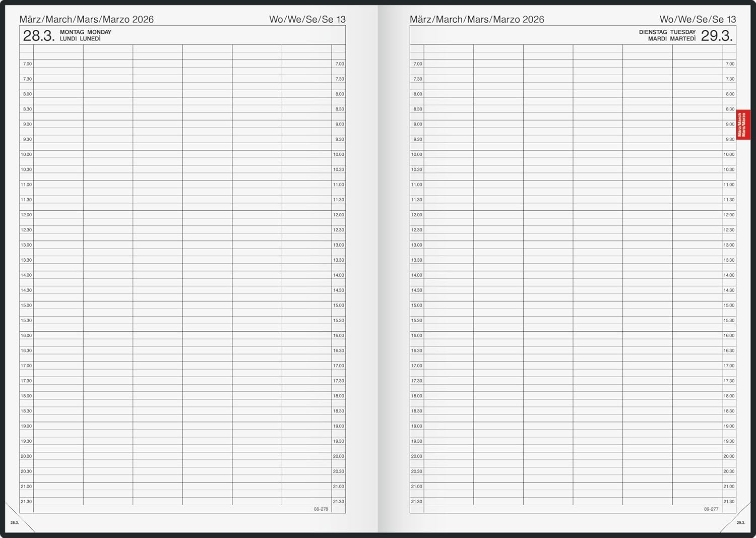This screenshot has width=756, height=538.
Task: Select the 7.00 label at Monday page's outer edge
Action: pos(27,64)
